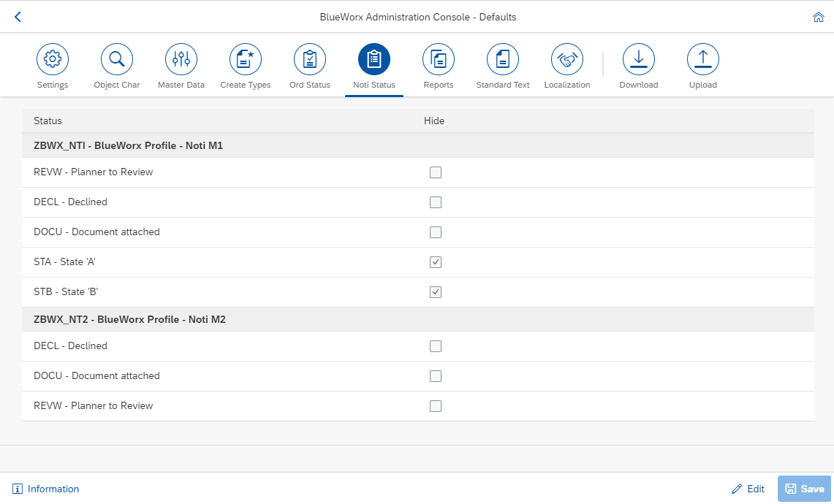Select the Object Char magnifier icon
Viewport: 834px width, 504px height.
(x=117, y=59)
